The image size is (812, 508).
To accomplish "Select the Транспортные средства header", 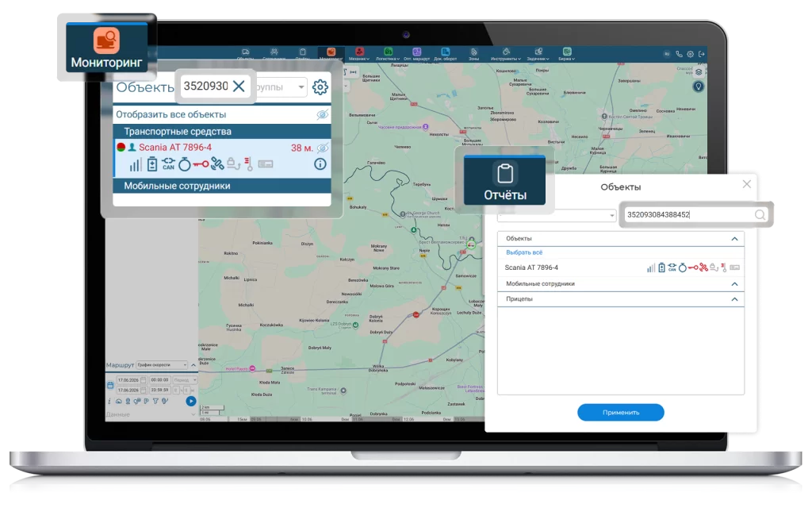I will click(x=222, y=131).
